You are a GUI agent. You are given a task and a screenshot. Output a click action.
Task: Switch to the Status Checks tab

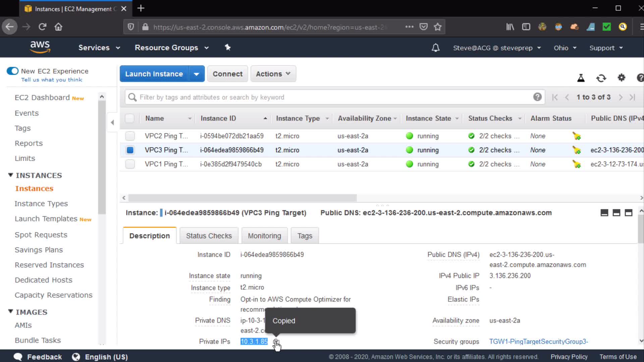(x=209, y=236)
